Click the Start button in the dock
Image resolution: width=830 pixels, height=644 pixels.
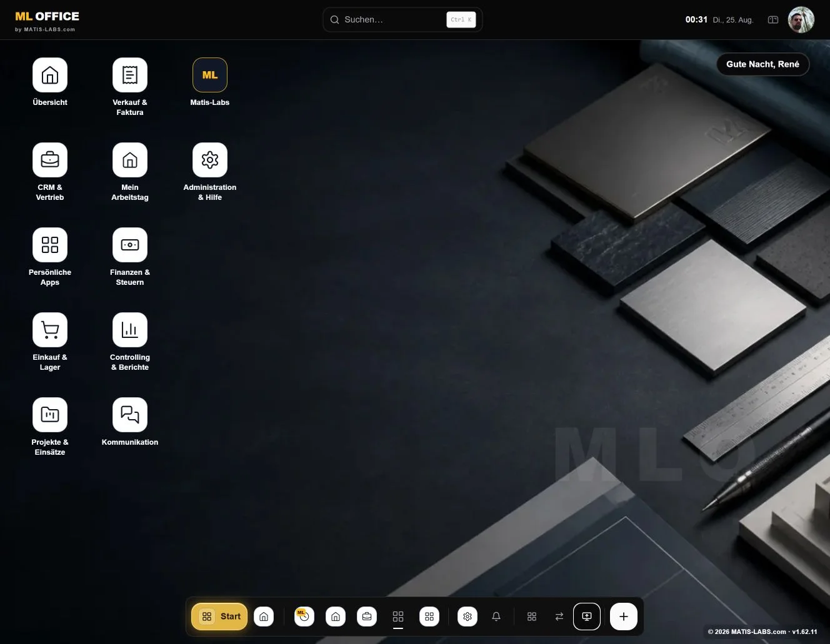click(219, 617)
